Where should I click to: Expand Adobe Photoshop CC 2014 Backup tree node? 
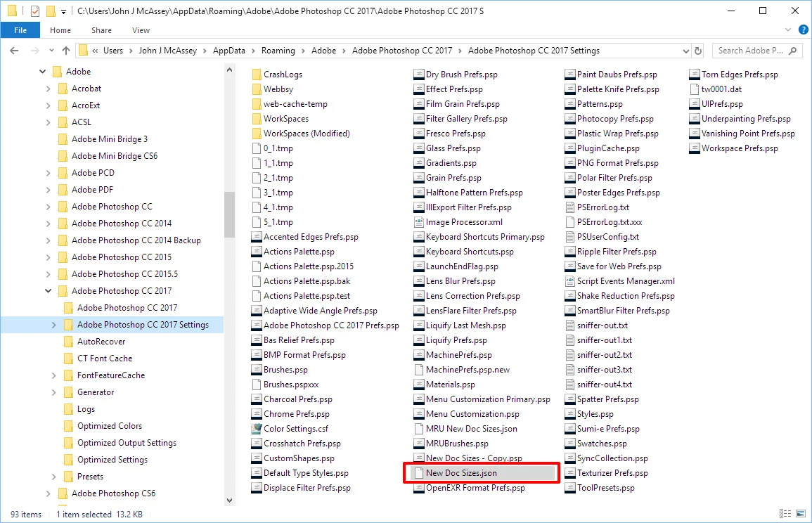tap(49, 240)
